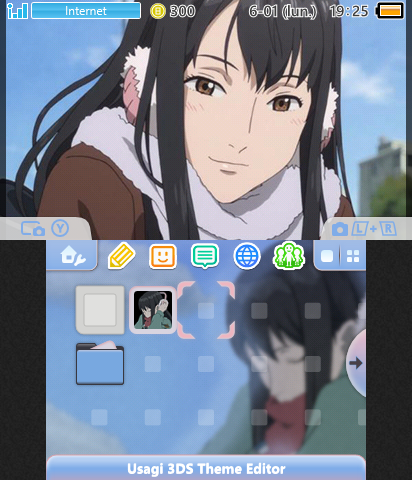Switch to single large icon view

coord(327,256)
